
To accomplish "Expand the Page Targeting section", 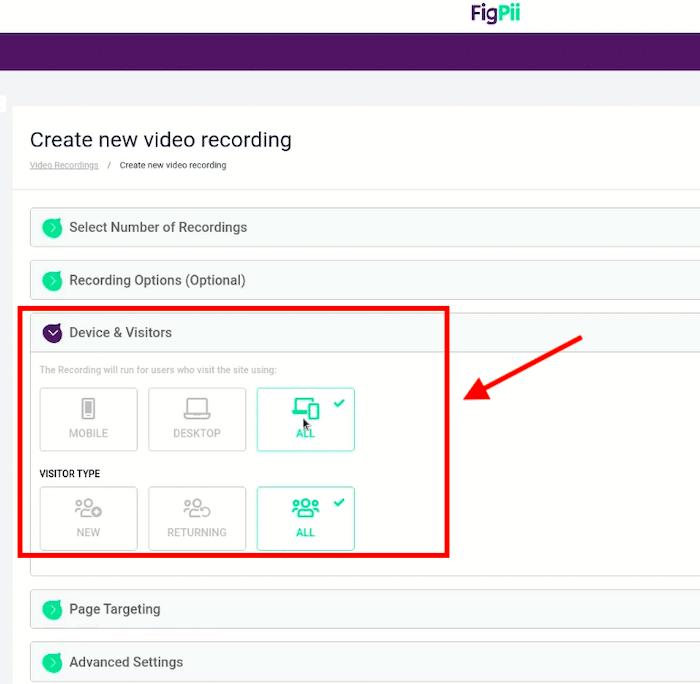I will 365,609.
